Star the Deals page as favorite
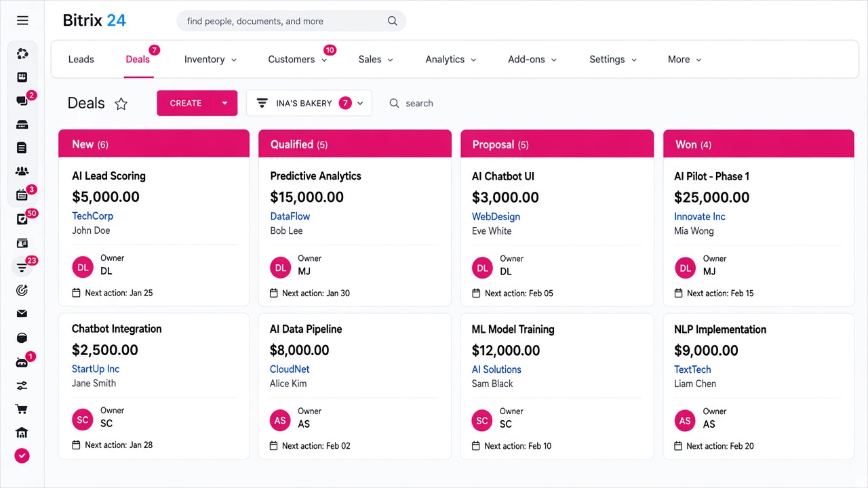Screen dimensions: 868x488 click(121, 103)
